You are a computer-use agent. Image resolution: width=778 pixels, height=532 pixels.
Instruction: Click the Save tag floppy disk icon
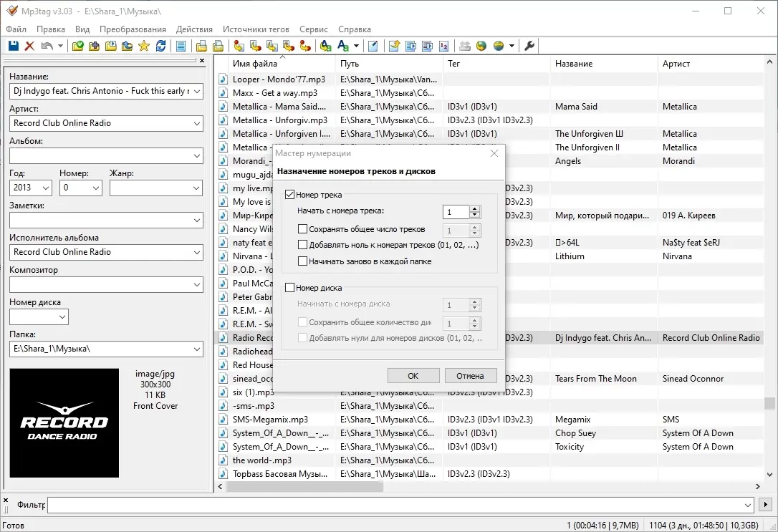coord(14,46)
